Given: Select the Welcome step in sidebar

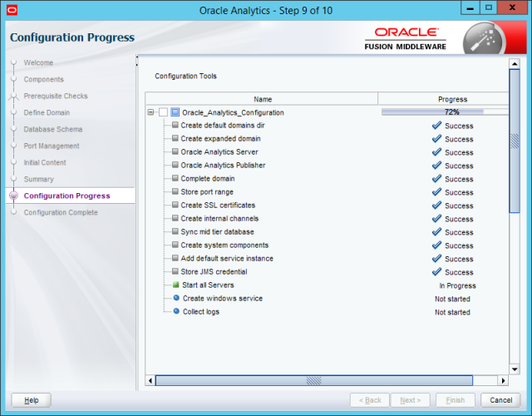Looking at the screenshot, I should pyautogui.click(x=38, y=62).
